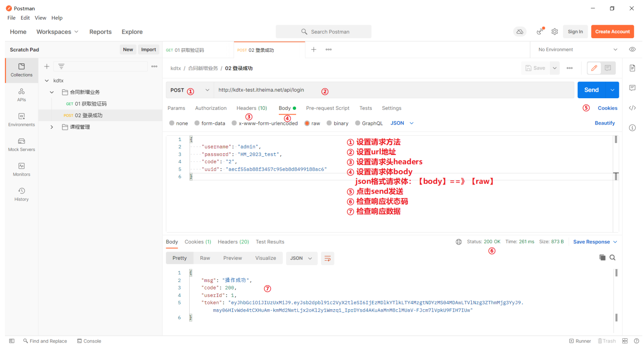The image size is (644, 347).
Task: Switch to Raw response view
Action: click(205, 258)
